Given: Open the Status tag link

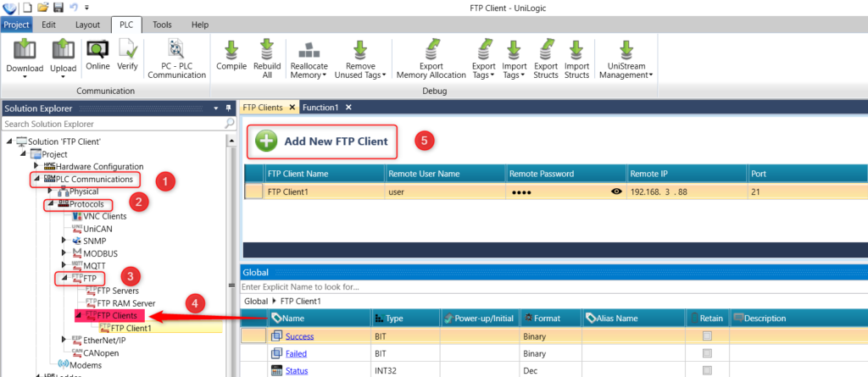Looking at the screenshot, I should 297,370.
